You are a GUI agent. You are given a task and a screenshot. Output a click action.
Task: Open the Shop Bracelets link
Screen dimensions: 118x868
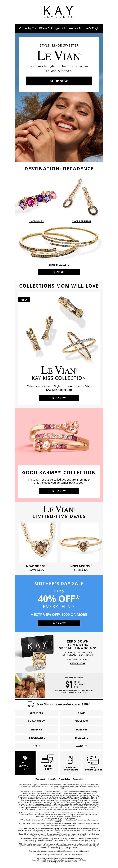(x=59, y=265)
